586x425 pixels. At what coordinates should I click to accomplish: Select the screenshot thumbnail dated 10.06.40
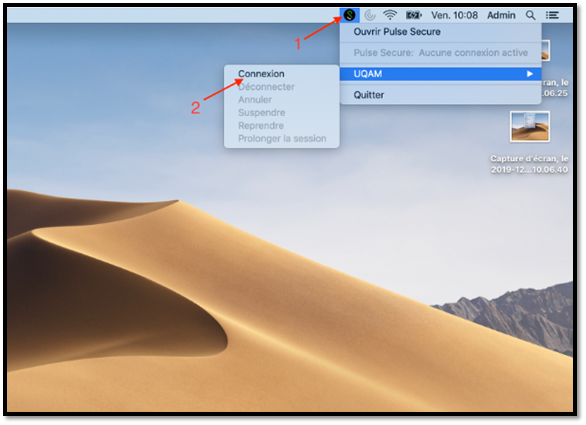[x=530, y=126]
